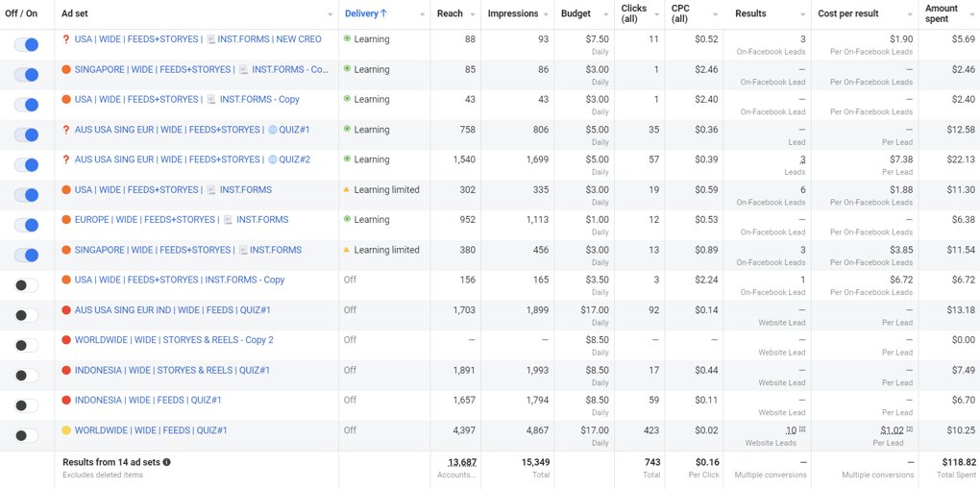Click orange status dot on SINGAPORE INST.FORMS - Co... row
This screenshot has width=980, height=489.
click(66, 69)
